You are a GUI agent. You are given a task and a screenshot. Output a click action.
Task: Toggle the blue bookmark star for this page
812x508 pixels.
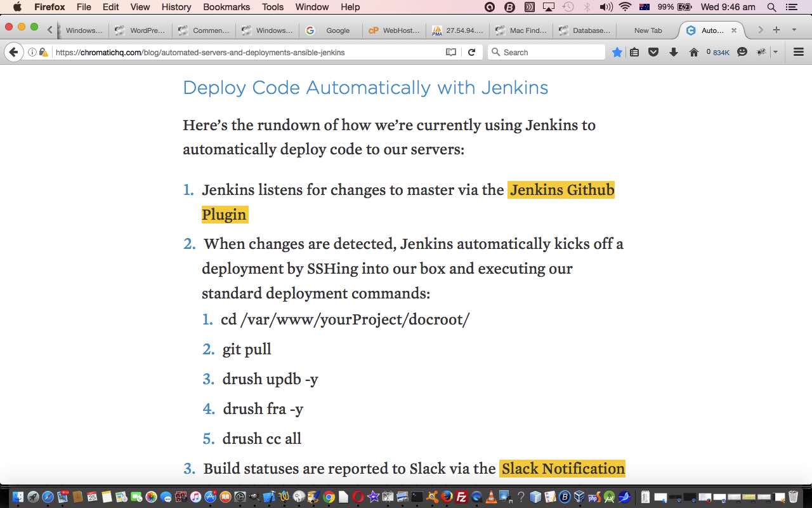pos(617,52)
